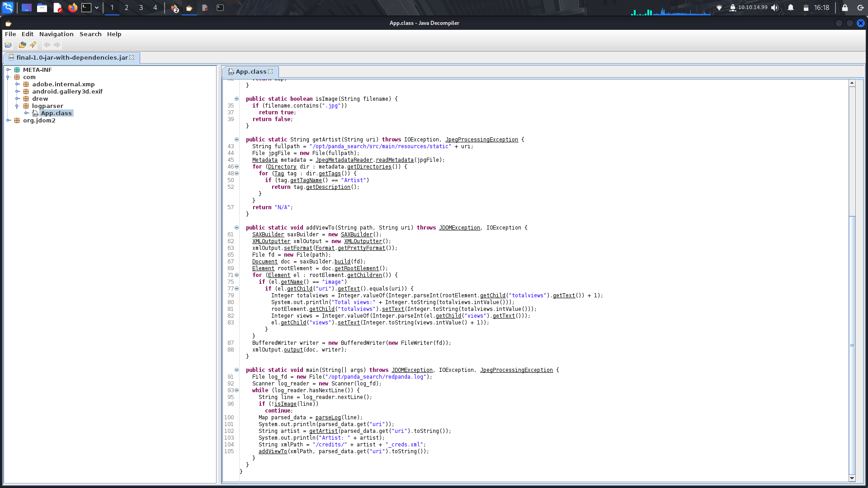Open the Navigation menu

(56, 34)
